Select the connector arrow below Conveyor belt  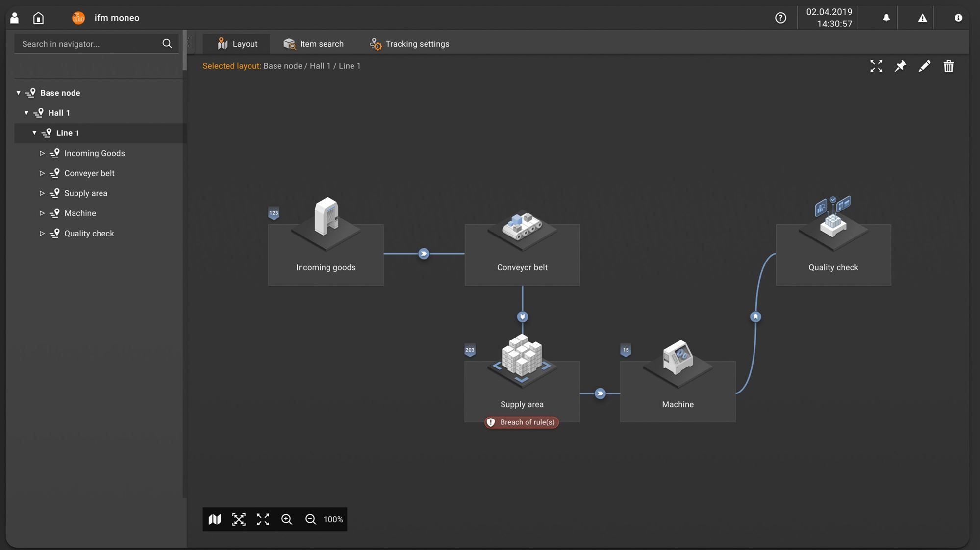pos(522,317)
